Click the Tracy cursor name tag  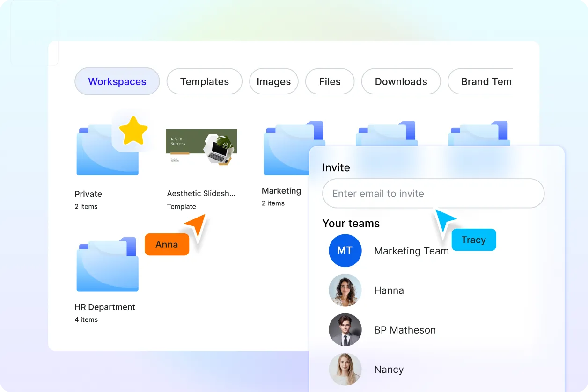coord(474,240)
